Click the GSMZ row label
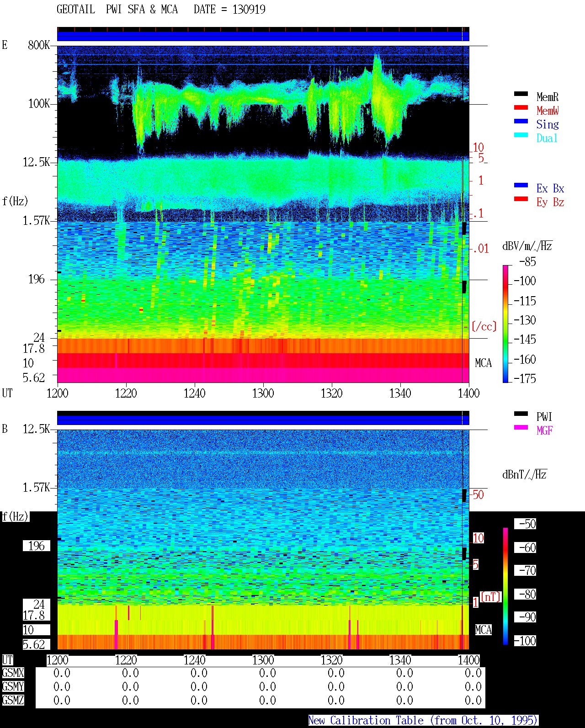This screenshot has height=728, width=585. pos(13,701)
